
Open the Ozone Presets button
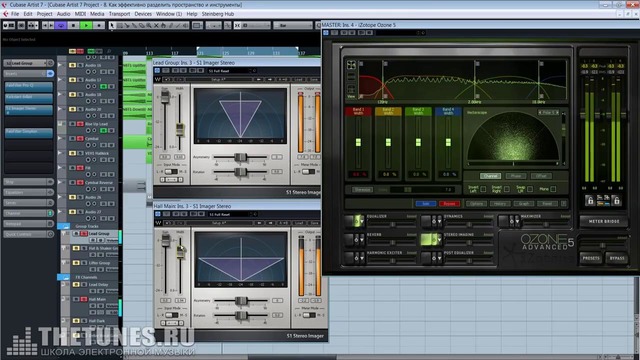coord(591,258)
